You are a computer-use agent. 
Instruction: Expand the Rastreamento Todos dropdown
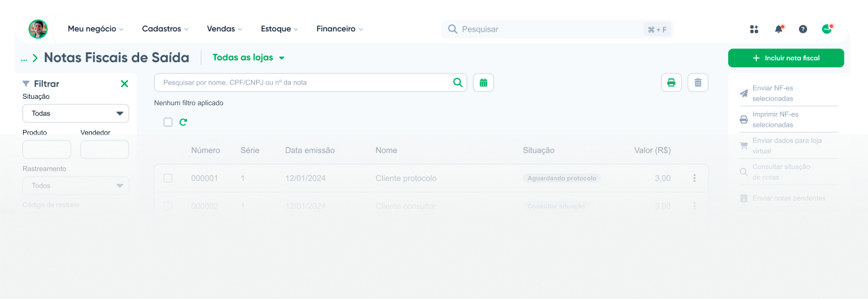pos(76,186)
